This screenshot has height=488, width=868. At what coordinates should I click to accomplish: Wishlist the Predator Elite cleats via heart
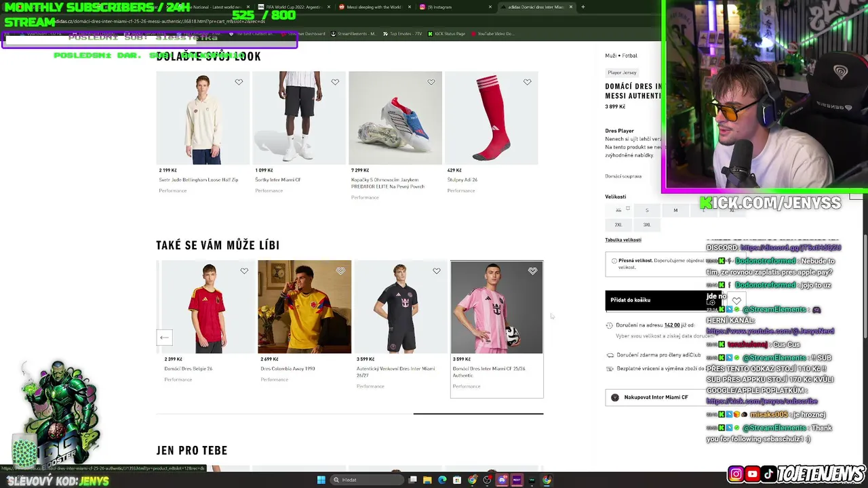coord(431,82)
